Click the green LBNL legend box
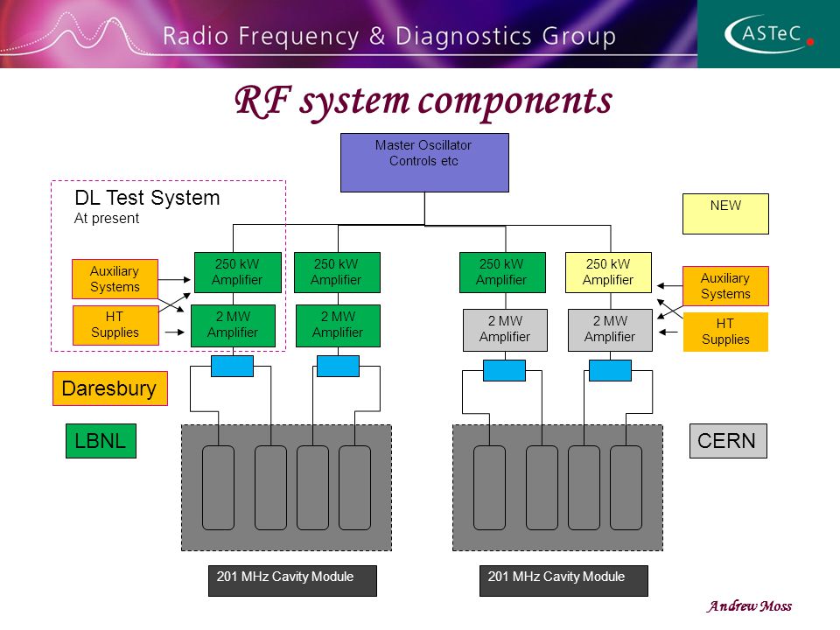This screenshot has height=630, width=840. [101, 441]
